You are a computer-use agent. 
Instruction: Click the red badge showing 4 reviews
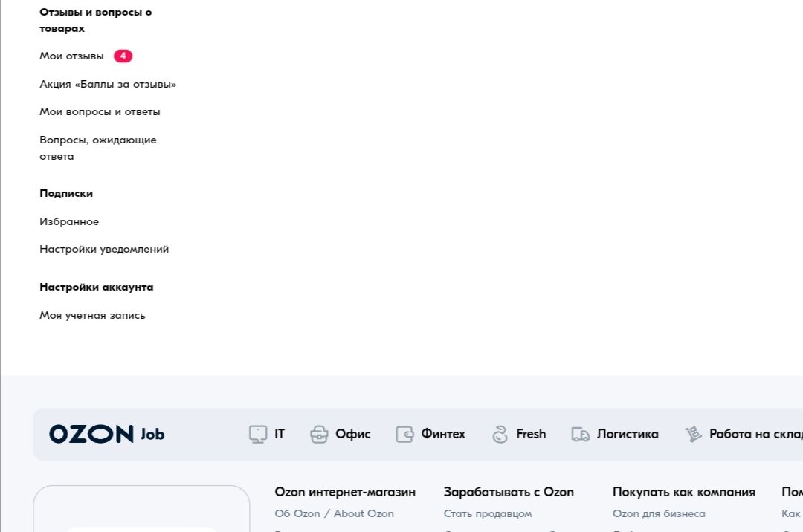pyautogui.click(x=123, y=55)
